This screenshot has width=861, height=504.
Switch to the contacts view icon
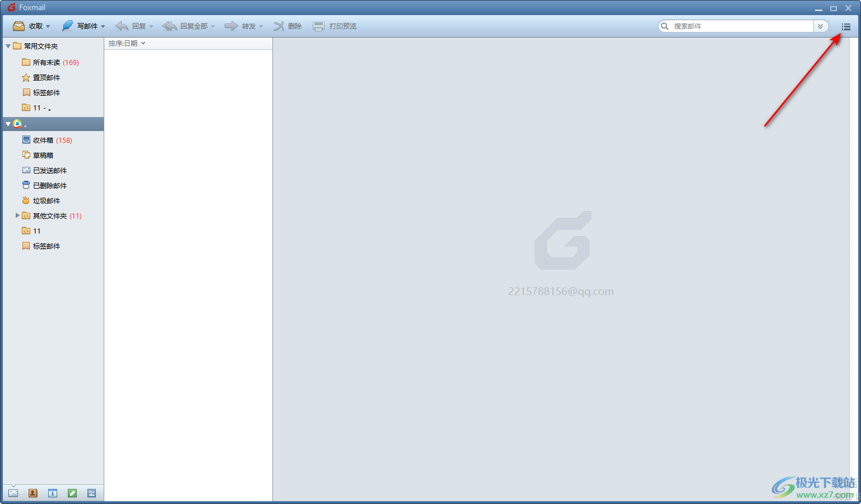33,493
